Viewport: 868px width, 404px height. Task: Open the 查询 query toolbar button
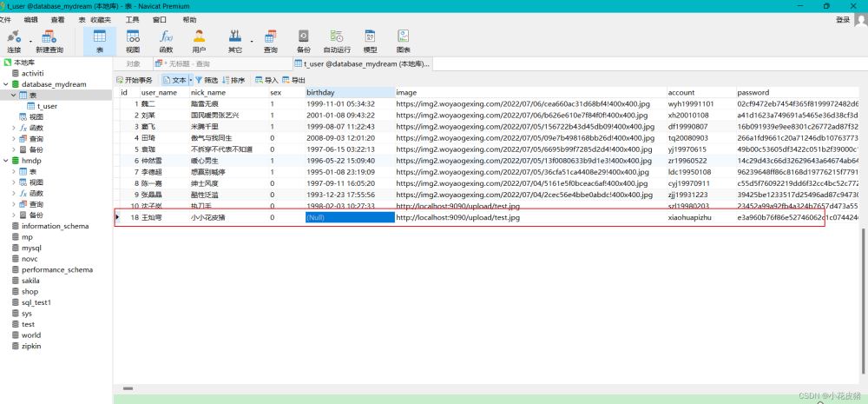[x=271, y=42]
